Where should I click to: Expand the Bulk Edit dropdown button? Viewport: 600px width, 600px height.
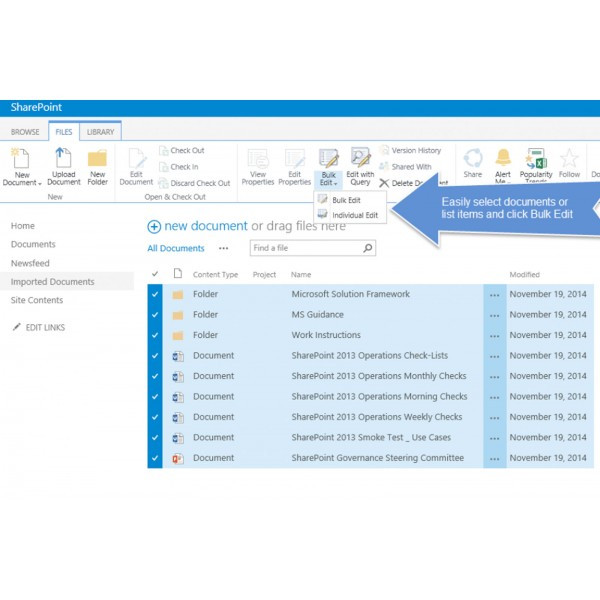coord(328,179)
